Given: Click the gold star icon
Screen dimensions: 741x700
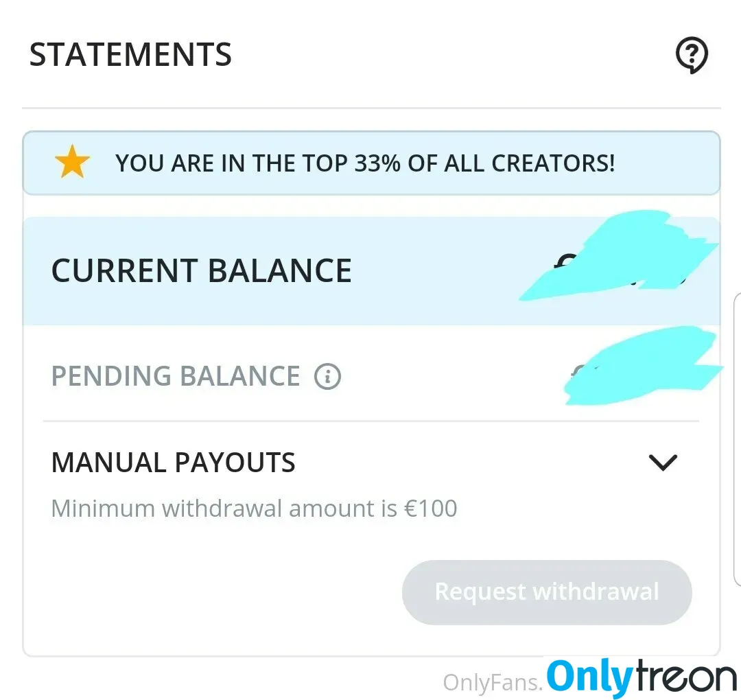Looking at the screenshot, I should point(72,162).
